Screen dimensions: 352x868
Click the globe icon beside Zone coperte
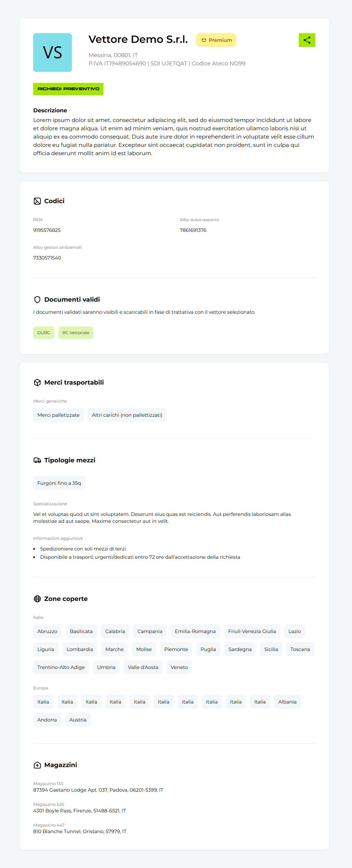point(37,599)
